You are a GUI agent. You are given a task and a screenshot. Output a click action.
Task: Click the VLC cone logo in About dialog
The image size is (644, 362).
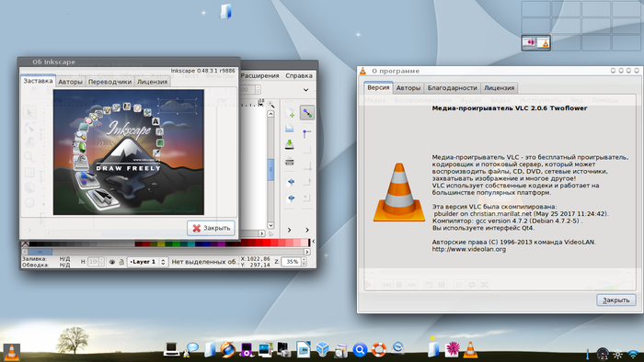click(x=398, y=193)
